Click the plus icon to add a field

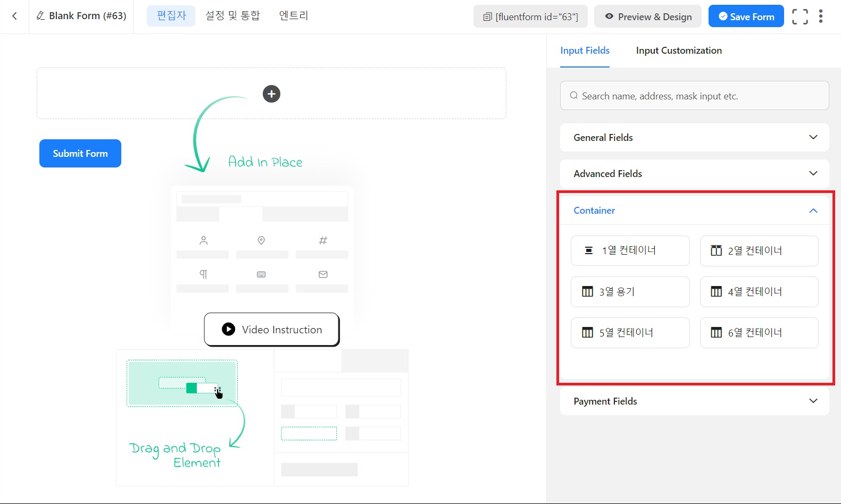point(271,94)
